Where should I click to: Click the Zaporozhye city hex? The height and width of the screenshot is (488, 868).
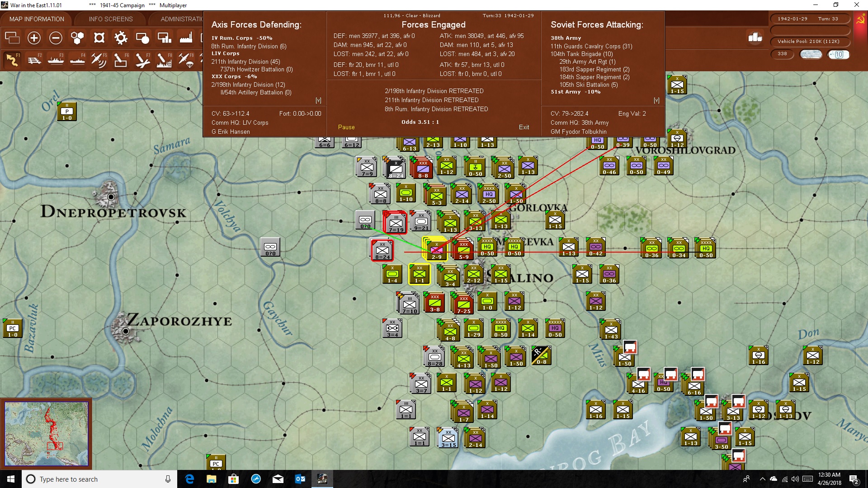(x=126, y=331)
